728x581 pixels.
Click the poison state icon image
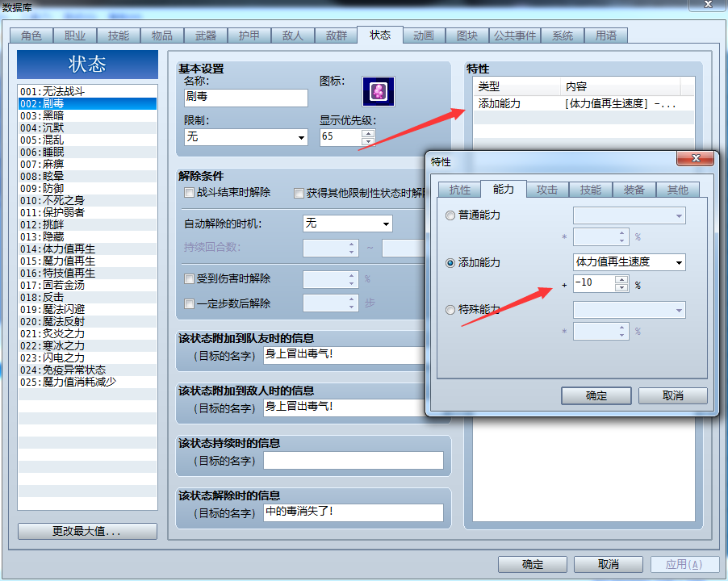(379, 91)
